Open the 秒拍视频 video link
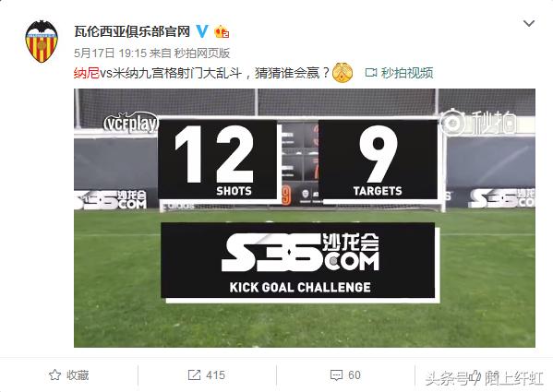Screen dimensions: 553x392 (407, 73)
